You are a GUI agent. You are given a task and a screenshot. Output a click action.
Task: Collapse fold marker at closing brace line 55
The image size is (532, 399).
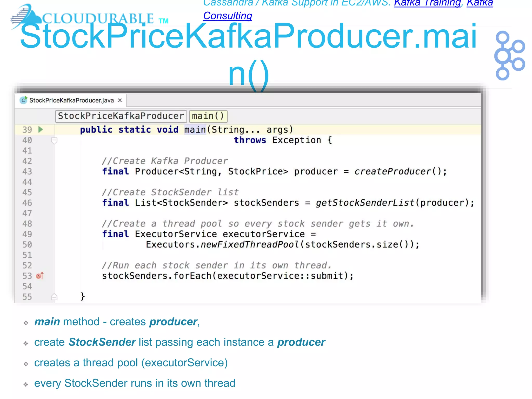[x=54, y=297]
